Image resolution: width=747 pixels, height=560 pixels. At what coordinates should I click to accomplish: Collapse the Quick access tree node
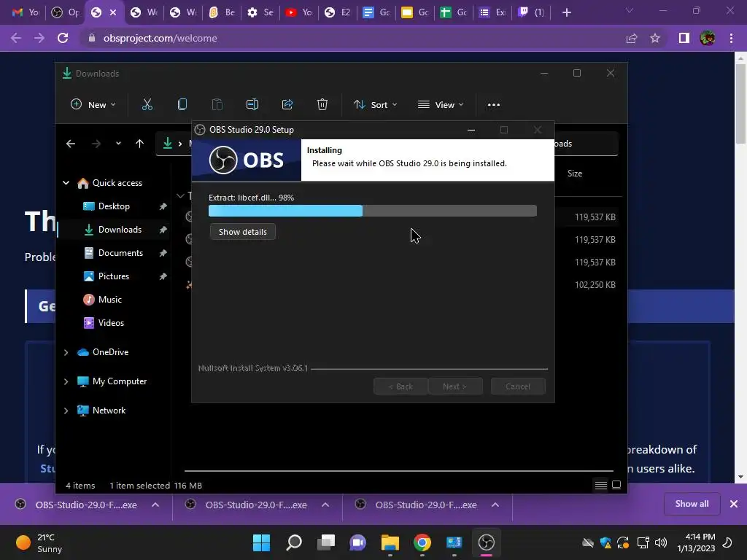pos(66,183)
